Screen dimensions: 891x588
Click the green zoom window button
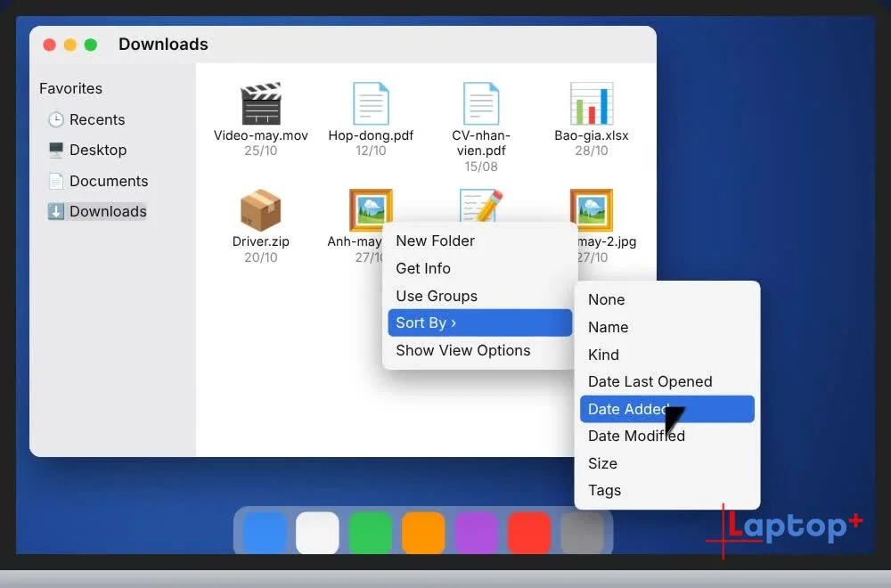coord(90,45)
